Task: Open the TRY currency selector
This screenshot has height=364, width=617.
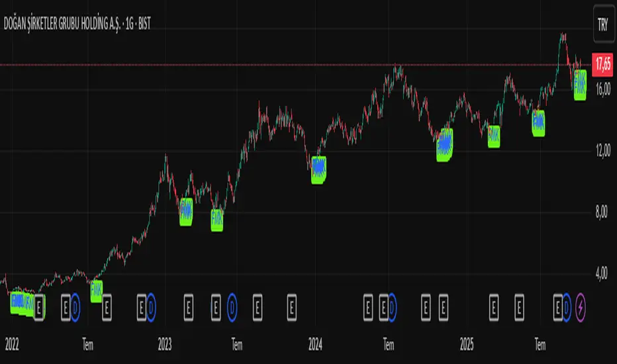Action: coord(604,24)
